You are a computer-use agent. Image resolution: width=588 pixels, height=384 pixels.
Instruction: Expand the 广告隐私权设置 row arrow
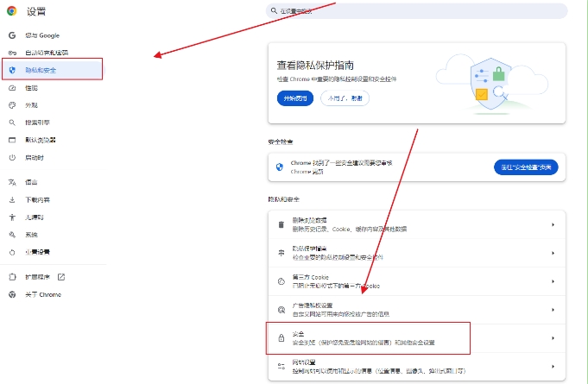(553, 310)
